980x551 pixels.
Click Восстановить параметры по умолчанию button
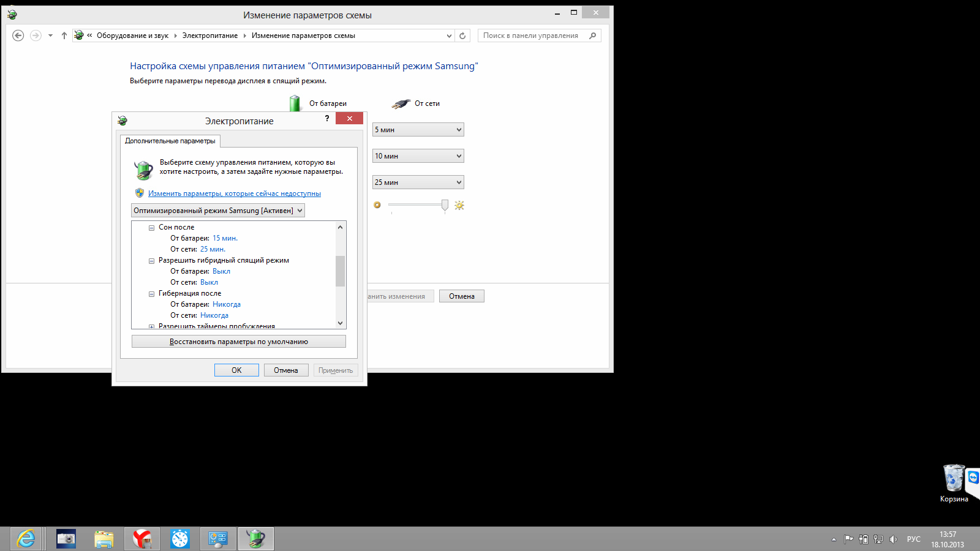(x=239, y=342)
